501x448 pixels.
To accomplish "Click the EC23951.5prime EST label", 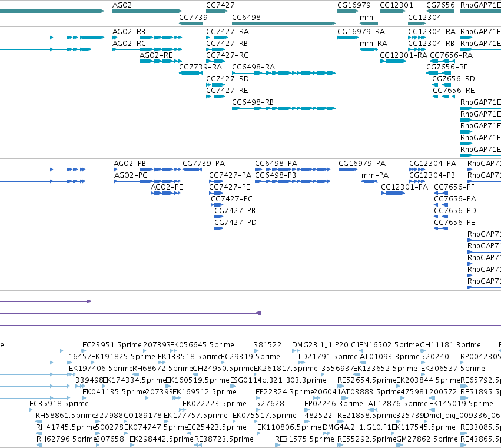I will pyautogui.click(x=112, y=345).
